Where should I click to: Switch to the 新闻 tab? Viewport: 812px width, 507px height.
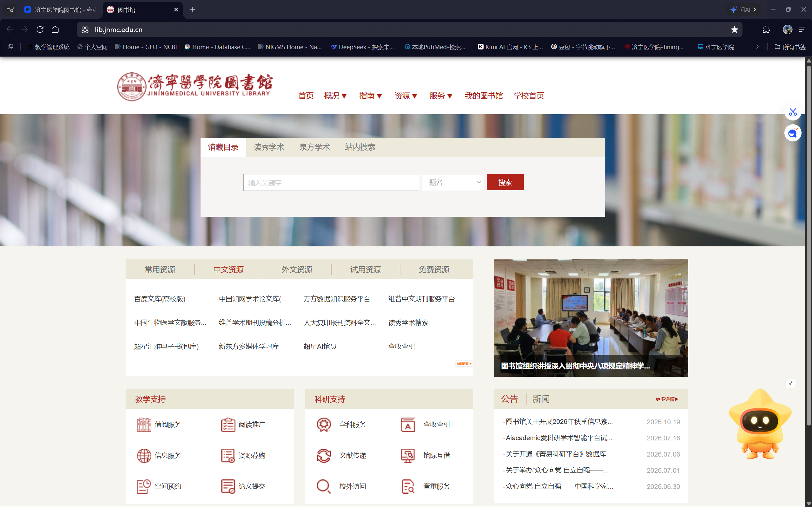pos(541,399)
